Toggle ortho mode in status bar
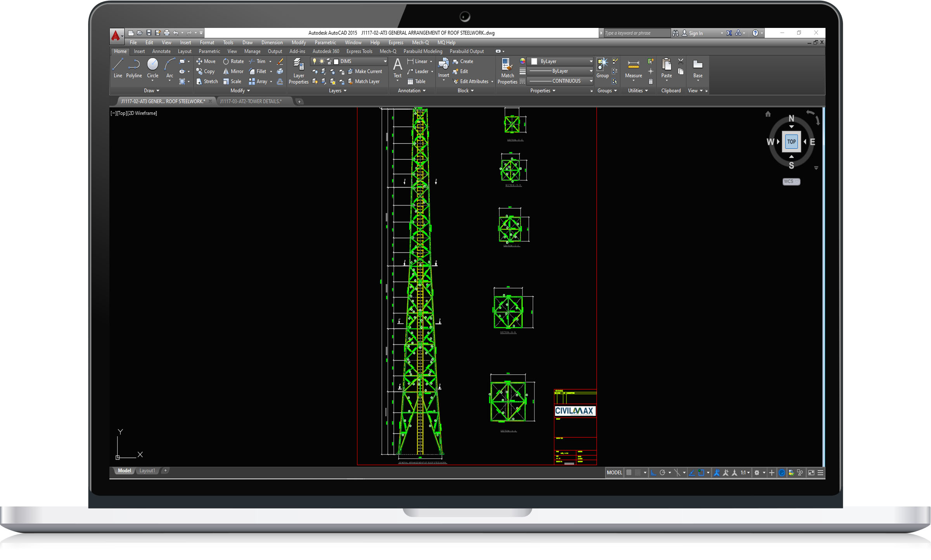The image size is (931, 560). click(654, 472)
